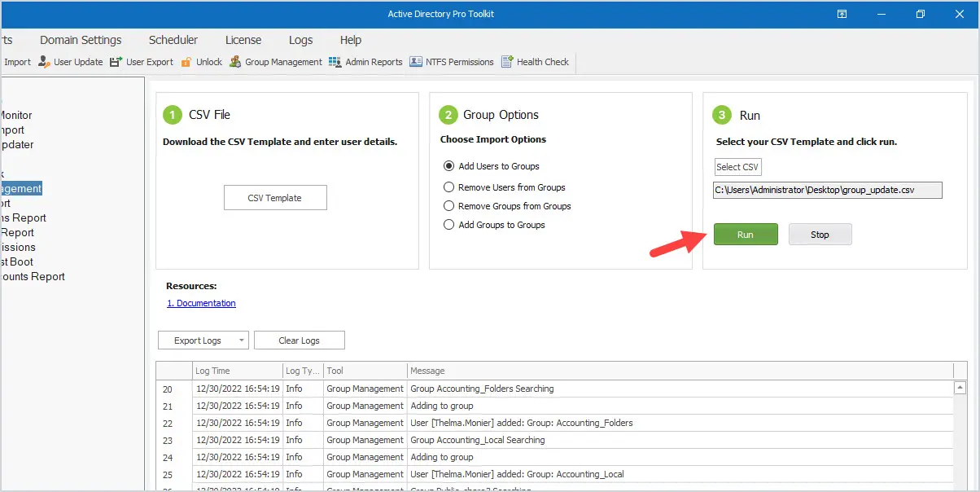Click 'Adding to group' in row 21
Image resolution: width=980 pixels, height=492 pixels.
pos(441,406)
